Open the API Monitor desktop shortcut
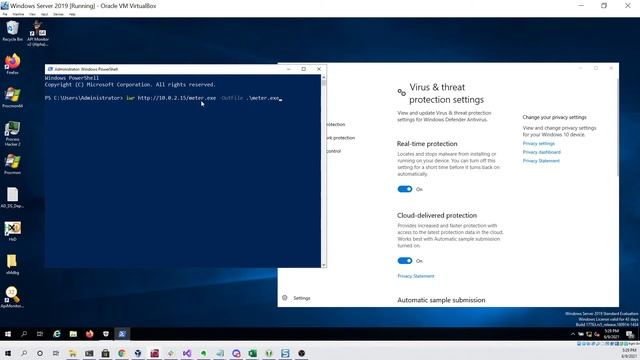The height and width of the screenshot is (360, 640). pos(38,33)
